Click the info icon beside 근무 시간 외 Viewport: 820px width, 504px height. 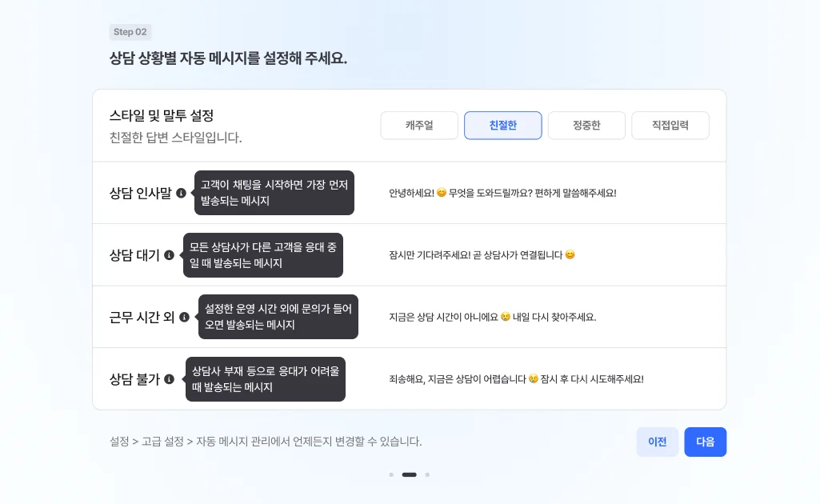pyautogui.click(x=185, y=317)
